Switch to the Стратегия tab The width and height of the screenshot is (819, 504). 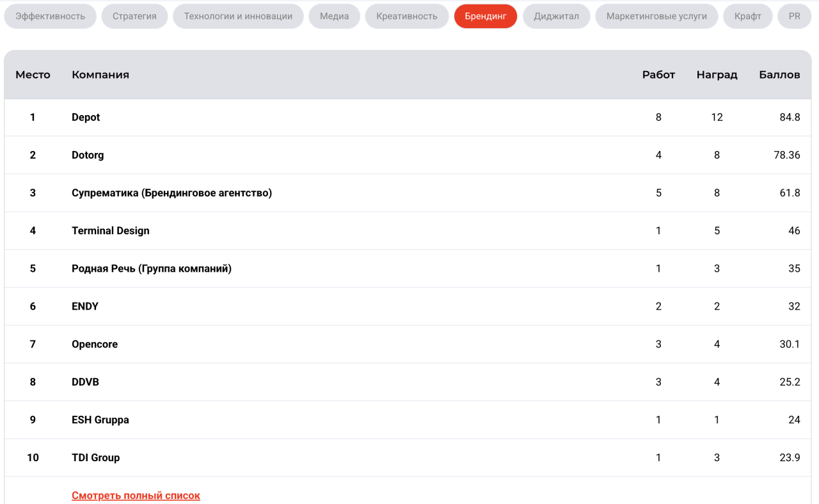coord(134,16)
